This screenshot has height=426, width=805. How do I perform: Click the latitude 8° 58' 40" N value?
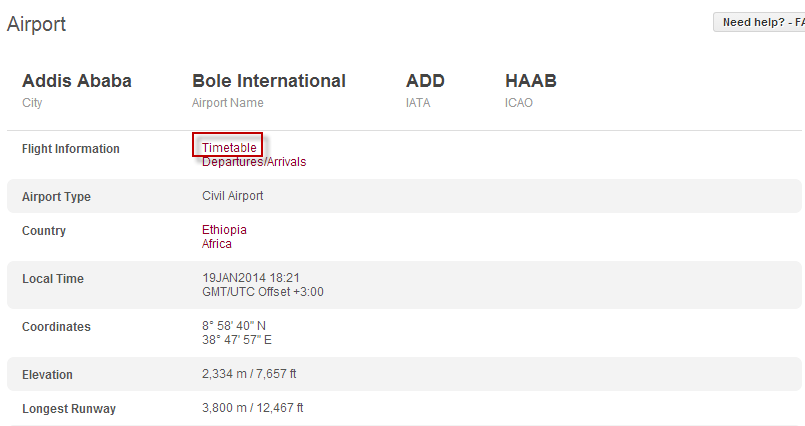click(234, 326)
